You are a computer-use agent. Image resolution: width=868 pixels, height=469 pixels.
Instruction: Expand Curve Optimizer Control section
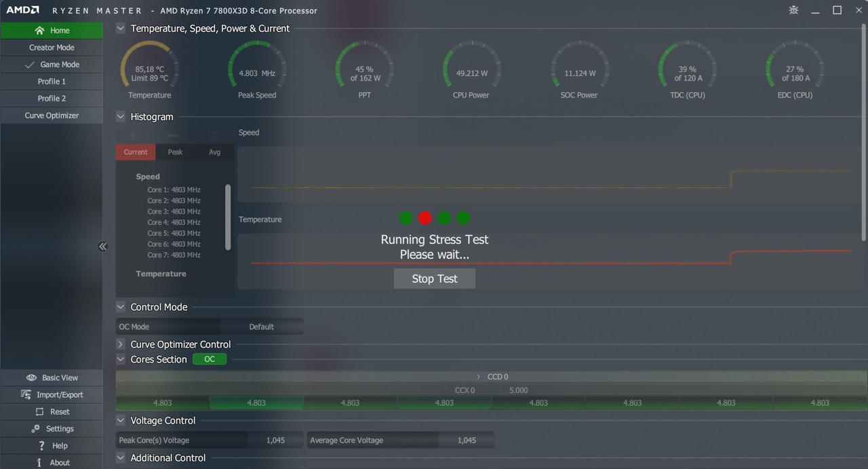(x=121, y=344)
